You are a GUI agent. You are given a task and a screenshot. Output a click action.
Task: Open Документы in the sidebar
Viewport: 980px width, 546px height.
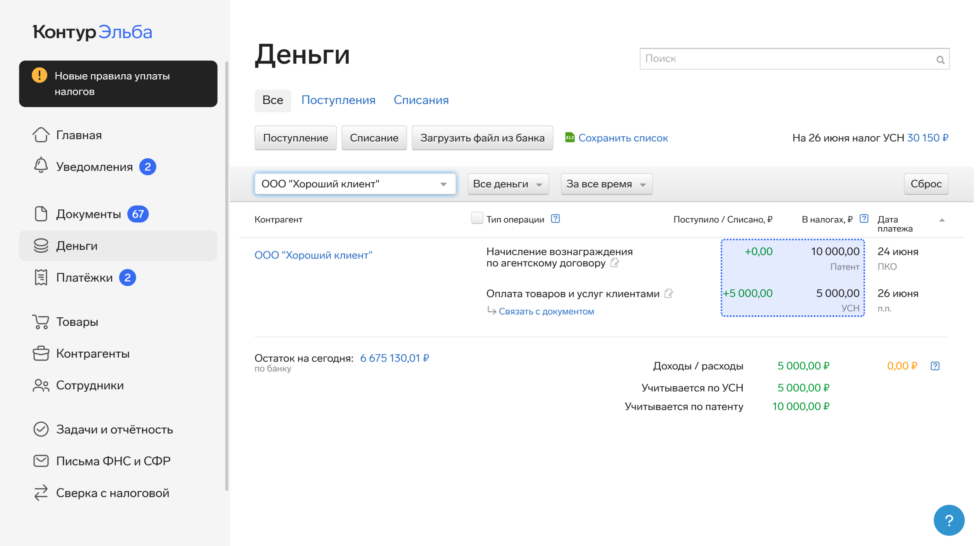(118, 214)
